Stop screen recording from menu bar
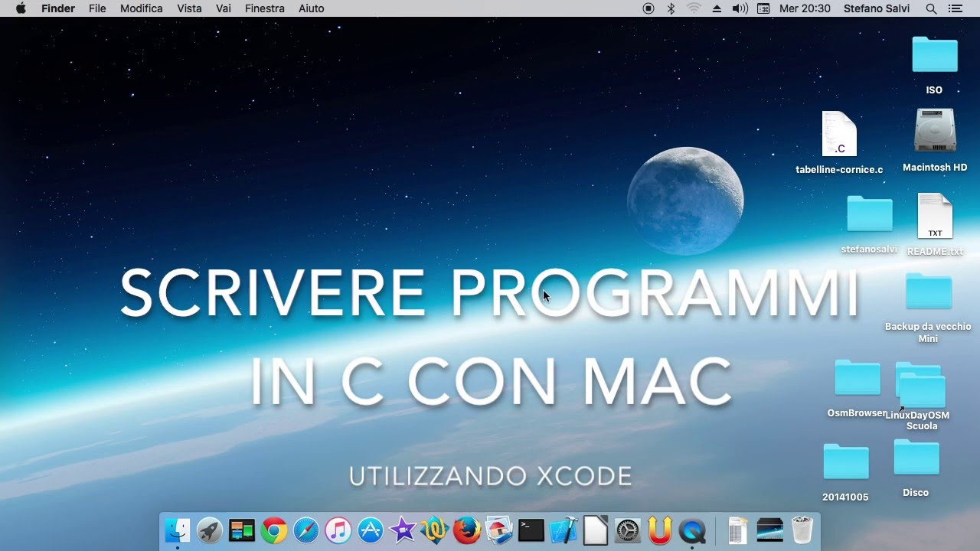 coord(648,8)
